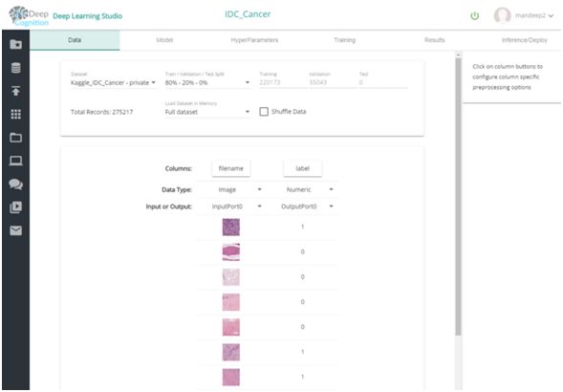Viewport: 563px width, 392px height.
Task: Open the Load Dataset in Memory dropdown
Action: [x=207, y=112]
